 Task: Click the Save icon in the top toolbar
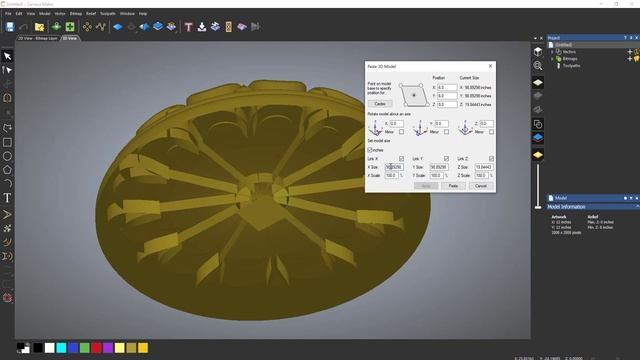click(x=10, y=27)
